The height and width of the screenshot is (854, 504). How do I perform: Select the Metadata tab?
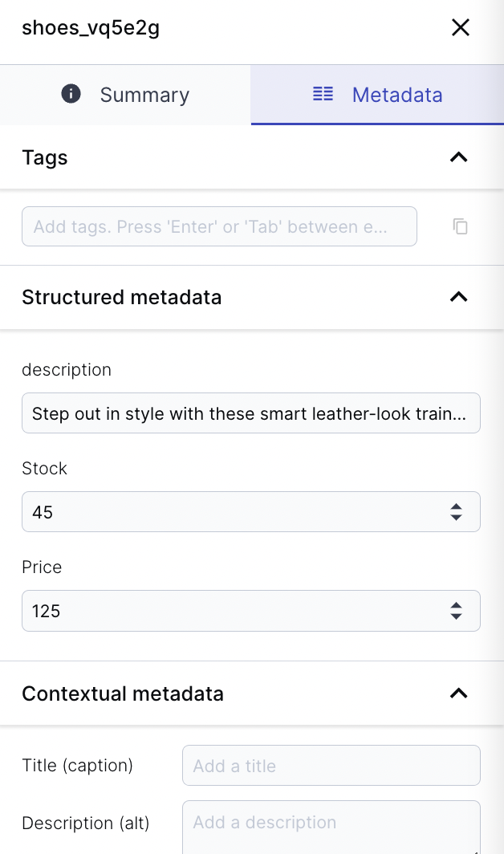(x=397, y=94)
